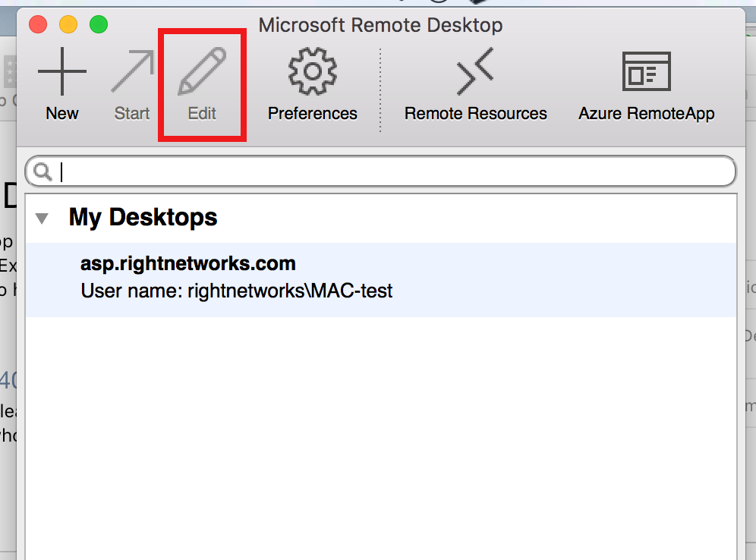
Task: Click the Remote Resources toolbar label
Action: click(x=475, y=115)
